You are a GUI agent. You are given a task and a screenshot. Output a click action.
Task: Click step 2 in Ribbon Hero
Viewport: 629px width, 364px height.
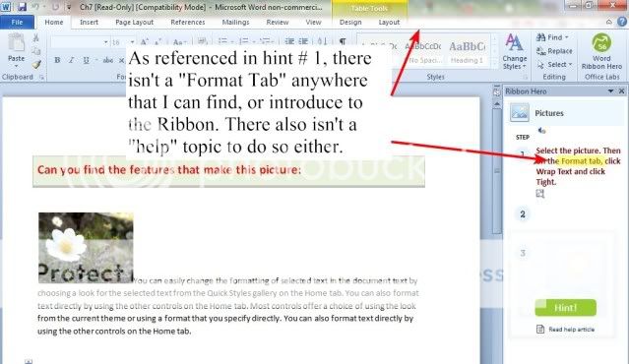(x=523, y=214)
